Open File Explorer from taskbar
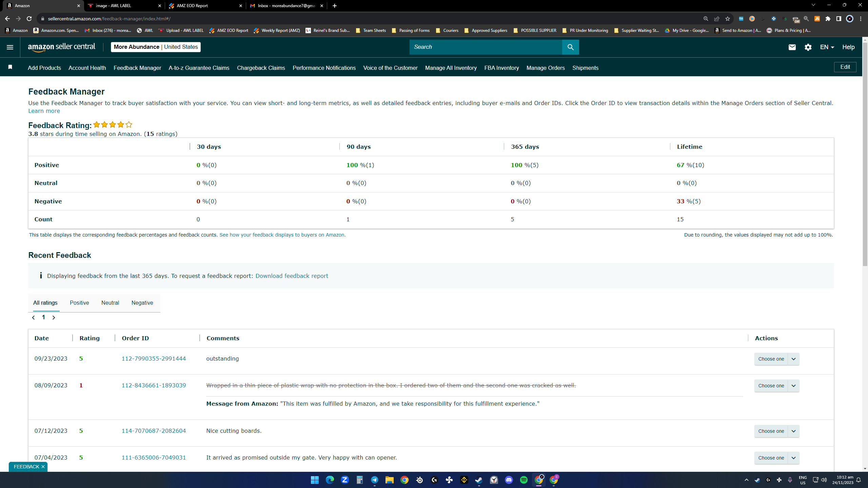The width and height of the screenshot is (868, 488). [x=390, y=480]
